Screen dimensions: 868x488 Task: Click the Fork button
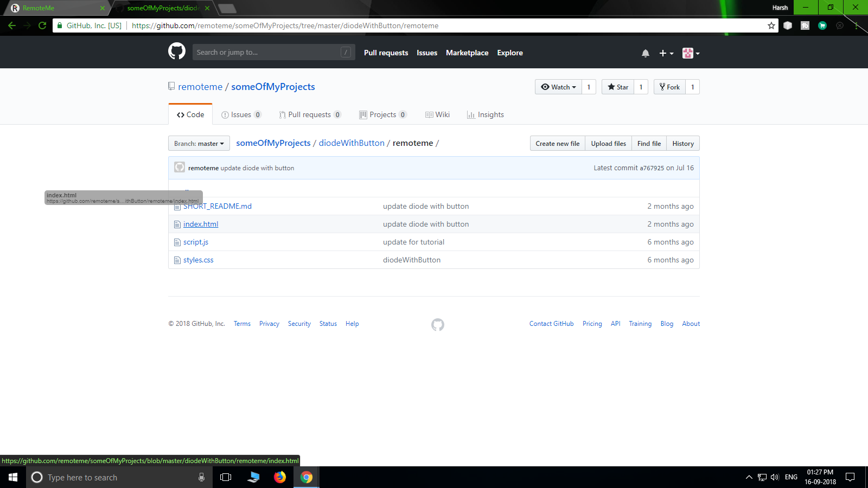[669, 87]
